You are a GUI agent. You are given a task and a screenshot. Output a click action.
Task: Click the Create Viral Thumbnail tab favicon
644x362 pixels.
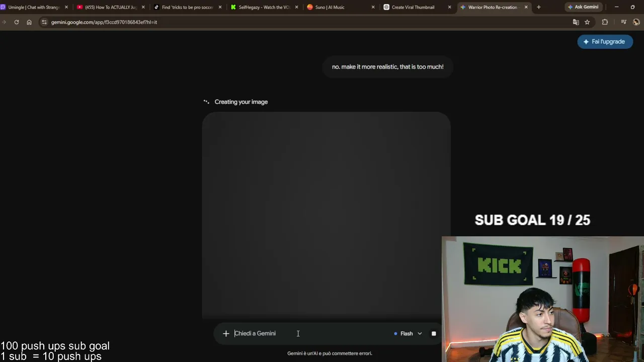386,7
